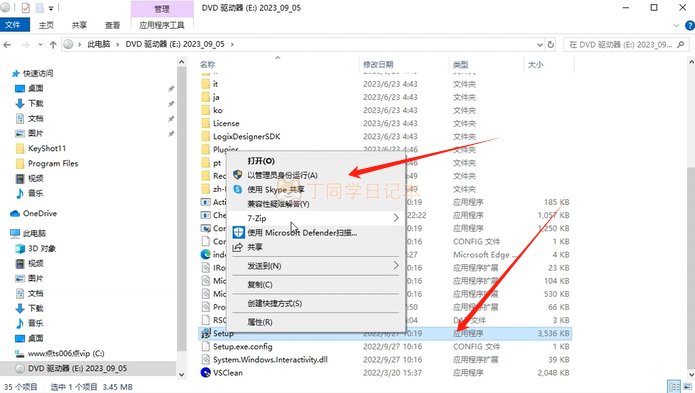Select the VSClean application icon
Screen dimensions: 695x393
click(x=206, y=373)
